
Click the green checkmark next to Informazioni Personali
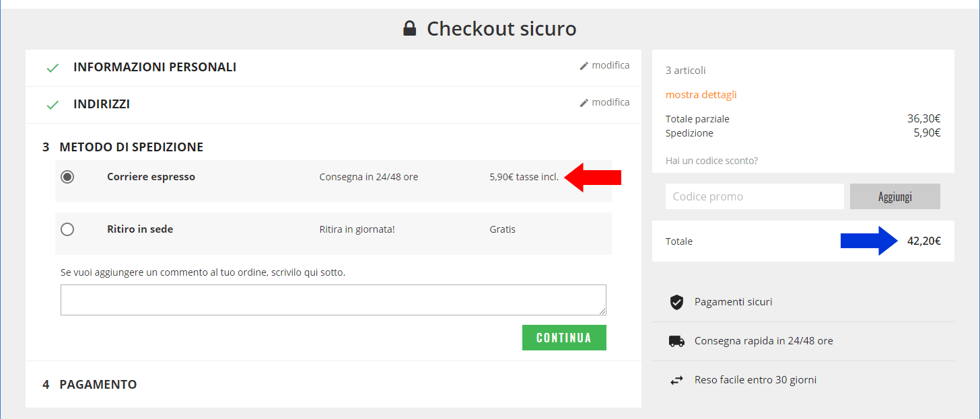(x=53, y=68)
